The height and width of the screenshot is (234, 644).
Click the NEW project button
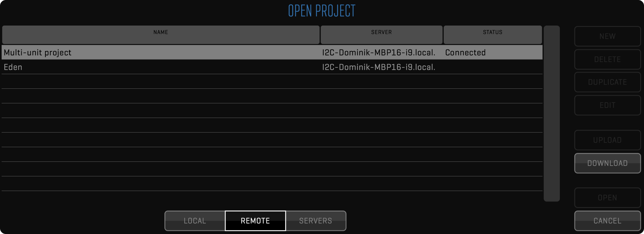tap(607, 36)
